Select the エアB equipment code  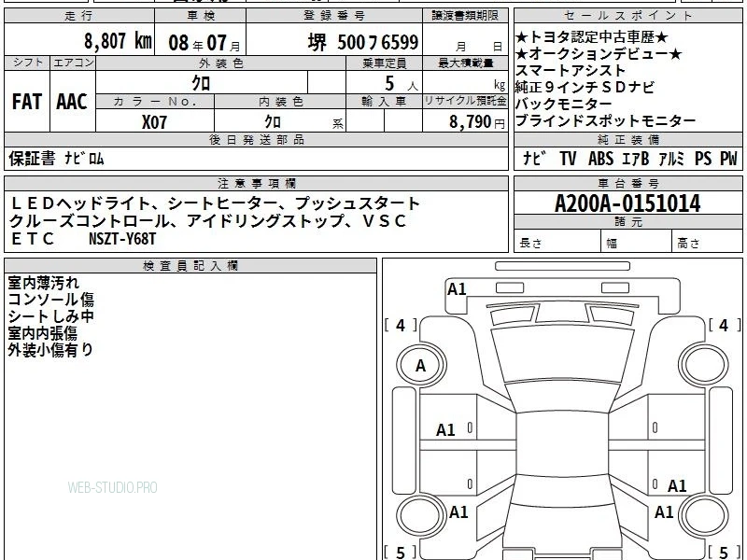pos(636,158)
